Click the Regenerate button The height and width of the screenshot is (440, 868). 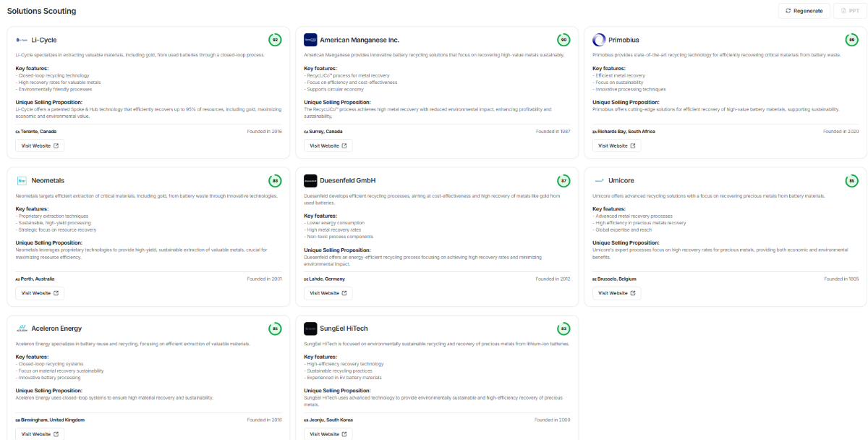(804, 11)
